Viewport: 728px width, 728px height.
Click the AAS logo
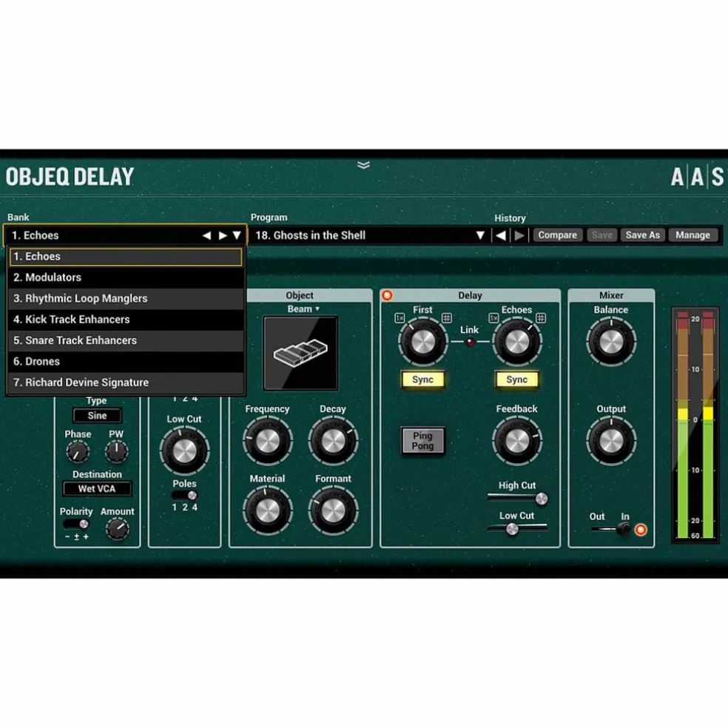click(697, 177)
